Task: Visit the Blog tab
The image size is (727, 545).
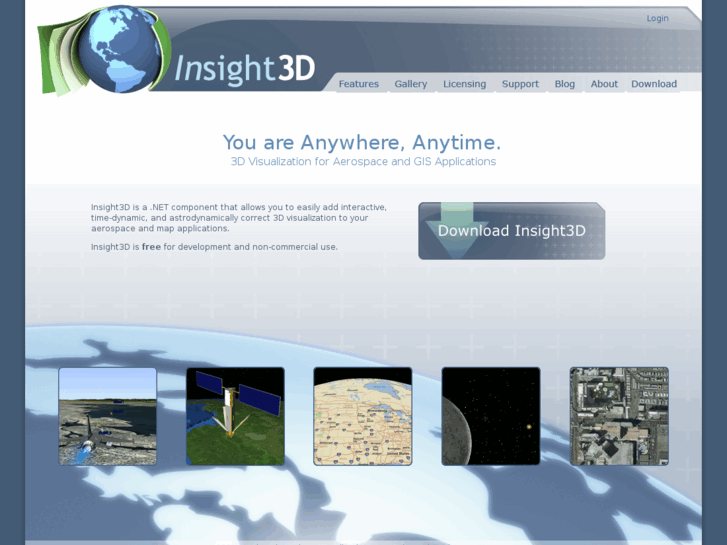Action: 565,84
